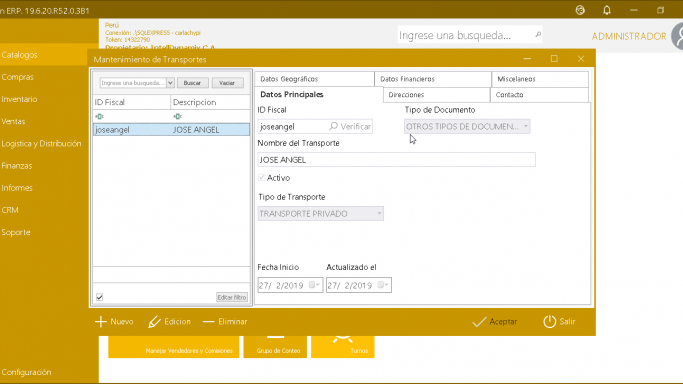Click the JOSE ANGEL description cell
Screen dimensions: 683x384
click(x=210, y=130)
